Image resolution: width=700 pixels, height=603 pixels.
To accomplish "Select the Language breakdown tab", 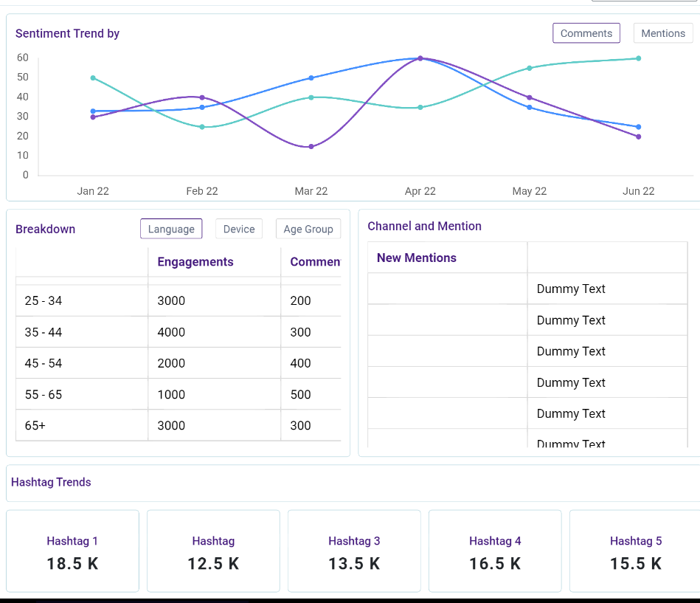I will coord(171,229).
